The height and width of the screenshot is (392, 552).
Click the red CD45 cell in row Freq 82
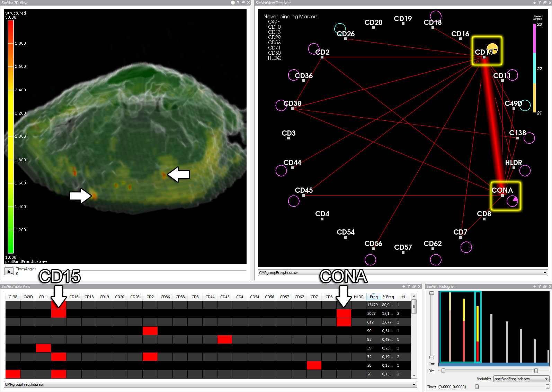(225, 339)
